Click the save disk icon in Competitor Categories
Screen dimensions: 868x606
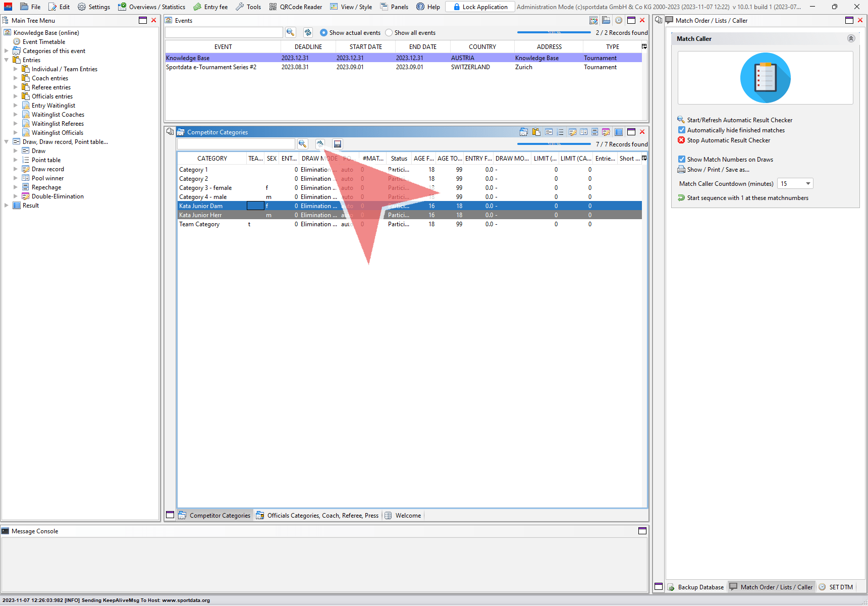338,144
